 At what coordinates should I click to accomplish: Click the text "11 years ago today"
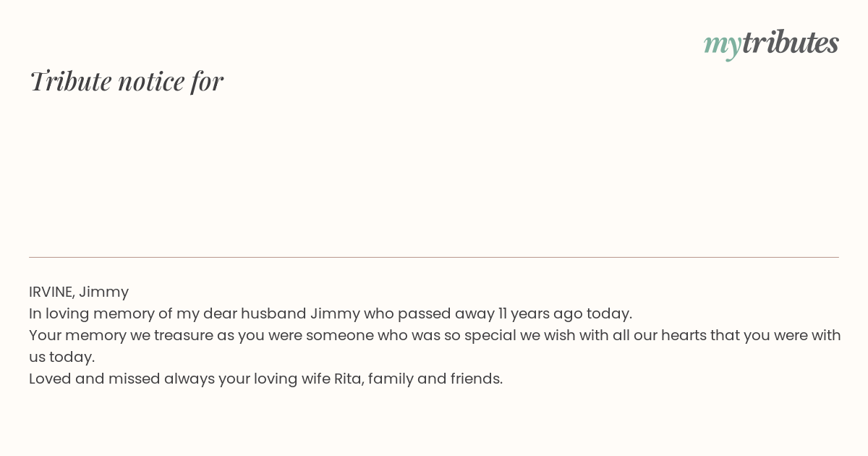564,313
